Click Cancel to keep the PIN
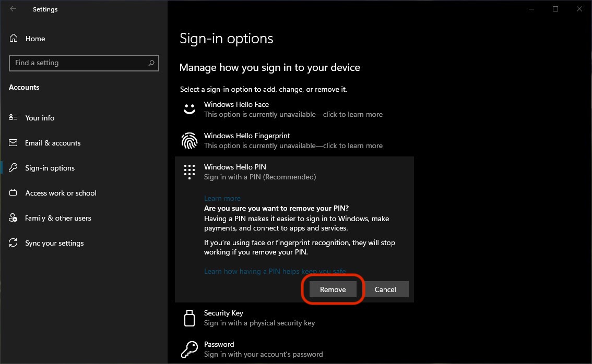The width and height of the screenshot is (592, 364). (385, 289)
